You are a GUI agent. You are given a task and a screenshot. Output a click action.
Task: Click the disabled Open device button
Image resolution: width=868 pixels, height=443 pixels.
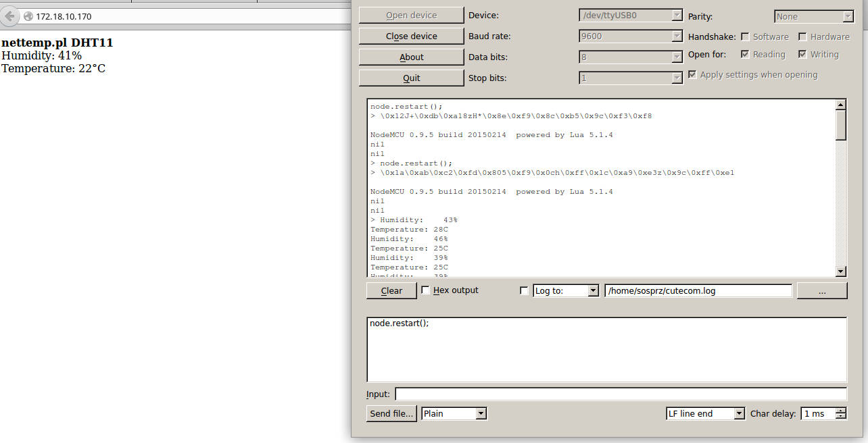pos(411,16)
